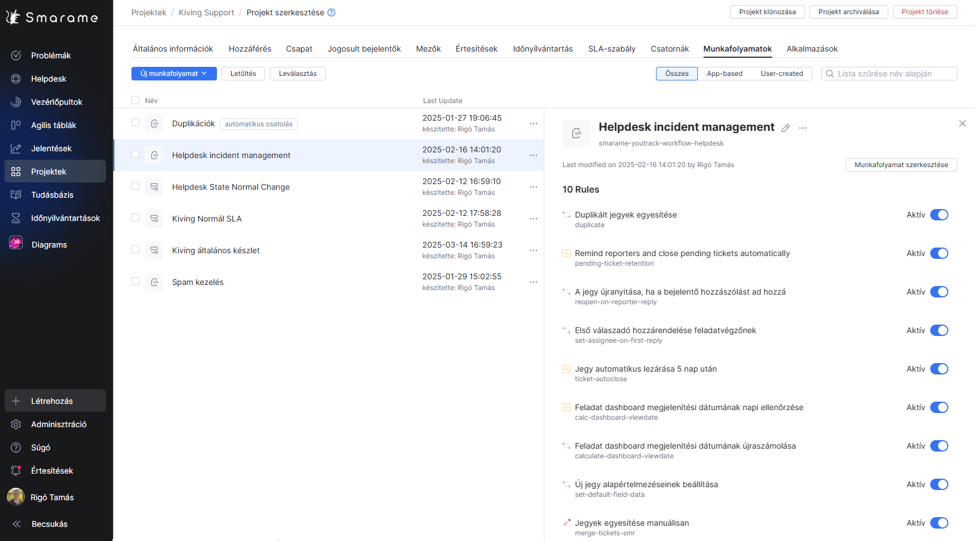Click the pencil icon to rename the workflow

[x=785, y=128]
